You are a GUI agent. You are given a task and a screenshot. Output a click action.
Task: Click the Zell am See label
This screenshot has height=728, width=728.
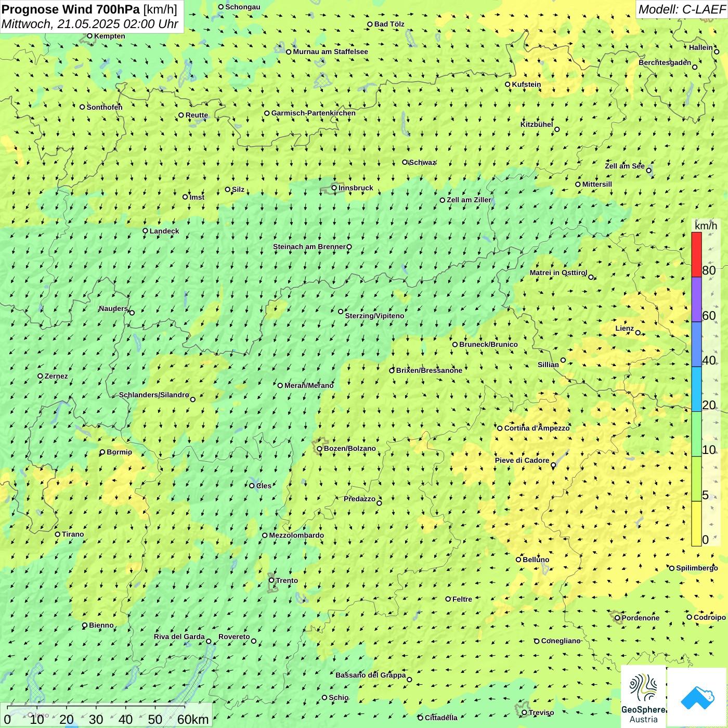point(625,166)
